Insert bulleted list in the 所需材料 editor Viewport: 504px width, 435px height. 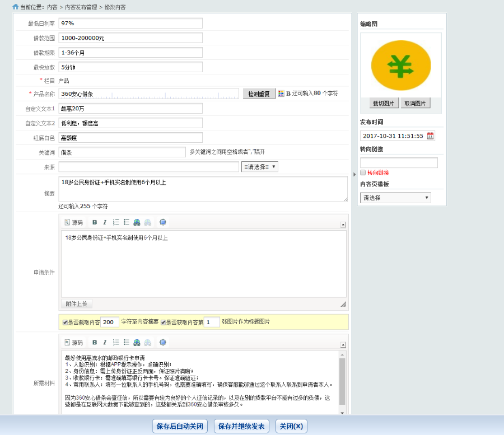127,343
